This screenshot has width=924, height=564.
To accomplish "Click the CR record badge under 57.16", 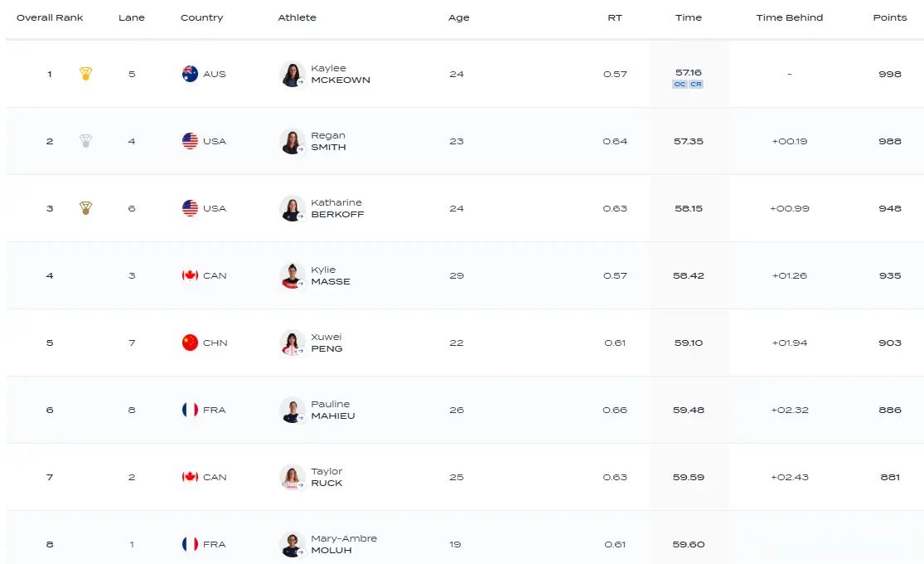I will coord(696,85).
